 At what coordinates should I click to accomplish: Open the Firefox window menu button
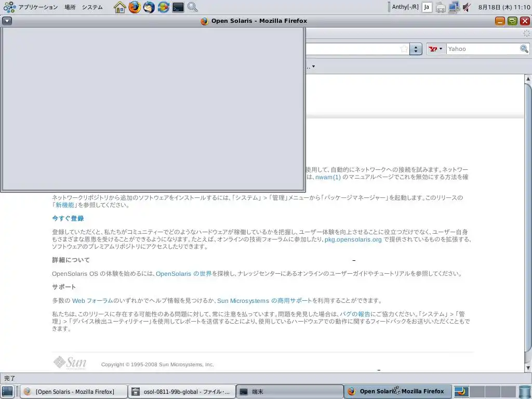[7, 21]
